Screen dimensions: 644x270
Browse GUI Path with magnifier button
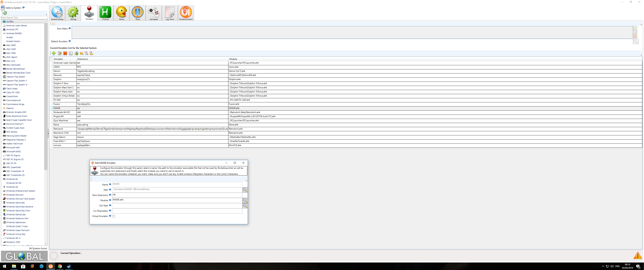pyautogui.click(x=245, y=206)
